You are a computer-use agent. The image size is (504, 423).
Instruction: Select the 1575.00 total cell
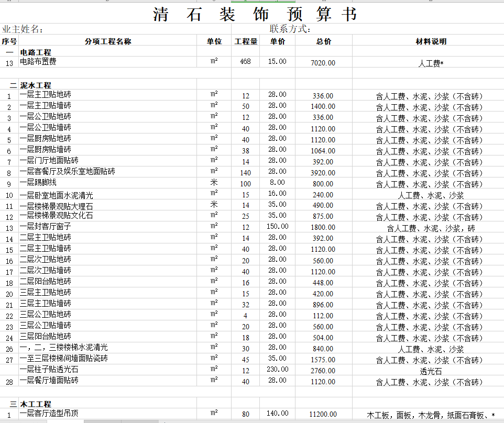tap(323, 360)
